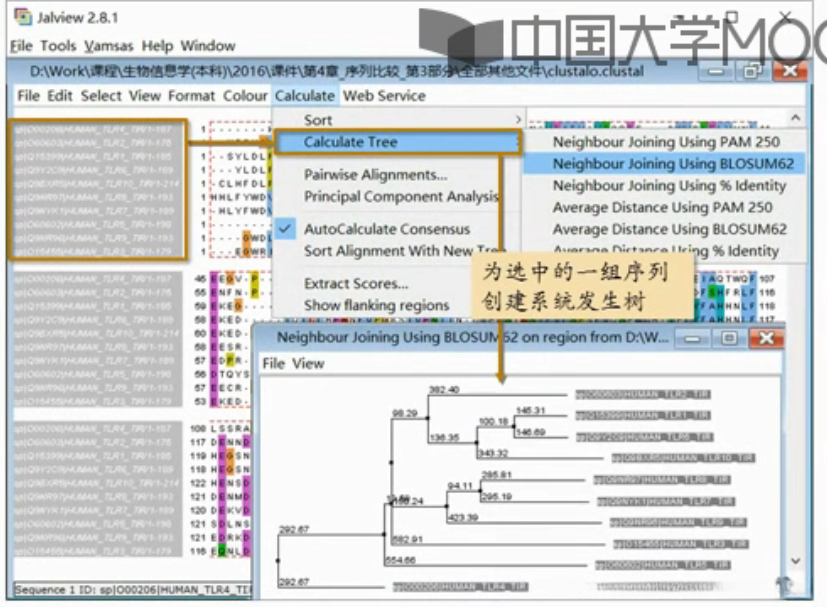The height and width of the screenshot is (607, 827).
Task: Select the TLR10_TIR leaf in tree
Action: [x=684, y=458]
